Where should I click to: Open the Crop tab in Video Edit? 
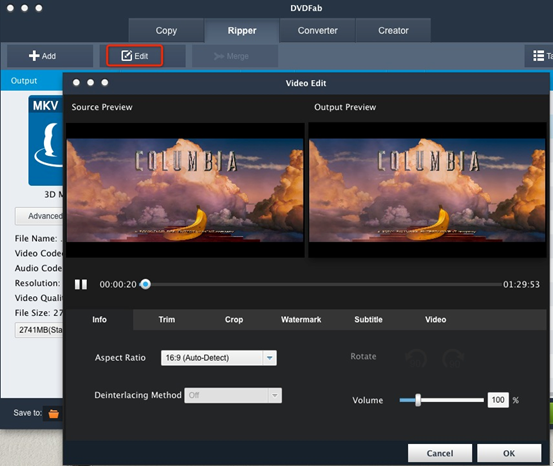[234, 320]
